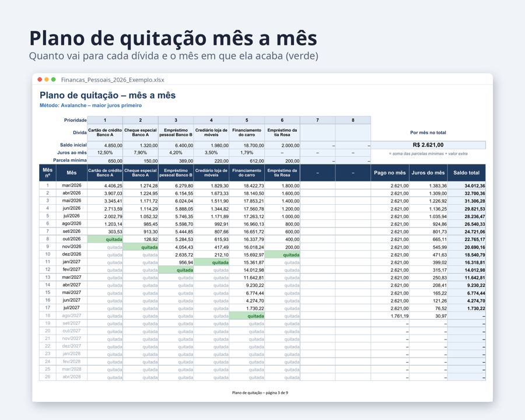Select parcela mínima value 612,00

click(x=247, y=160)
